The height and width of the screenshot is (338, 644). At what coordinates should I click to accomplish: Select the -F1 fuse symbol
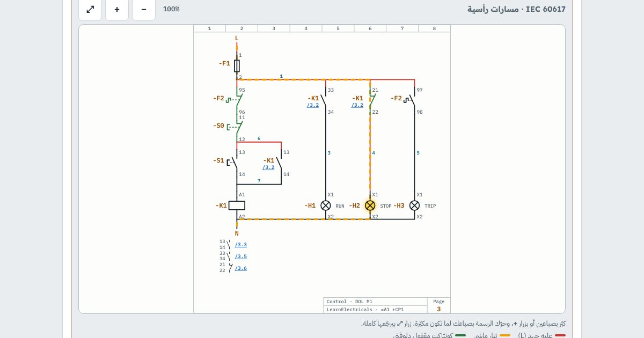(x=237, y=65)
